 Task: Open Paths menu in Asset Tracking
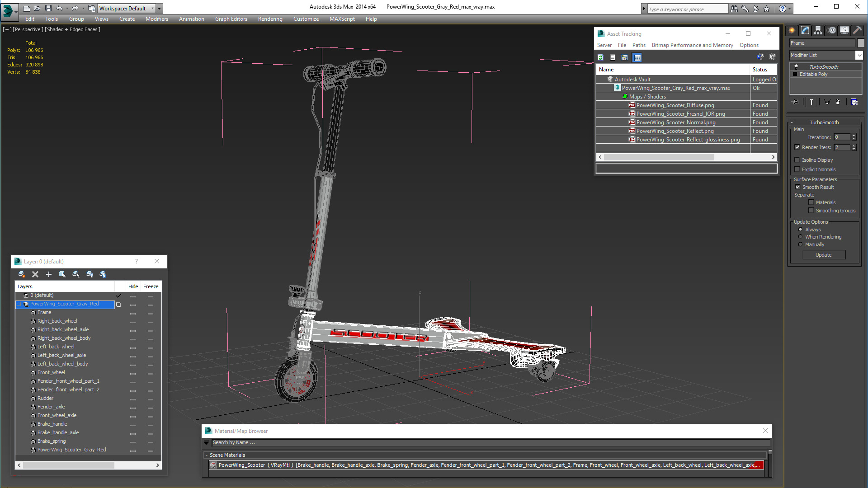639,45
